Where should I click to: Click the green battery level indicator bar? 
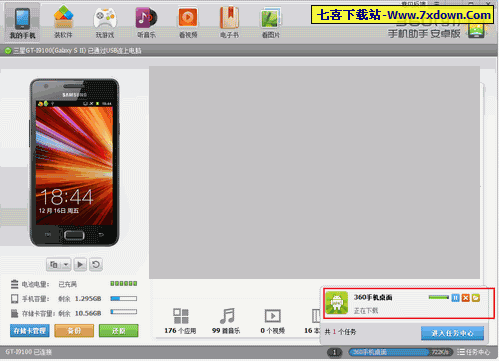[124, 283]
